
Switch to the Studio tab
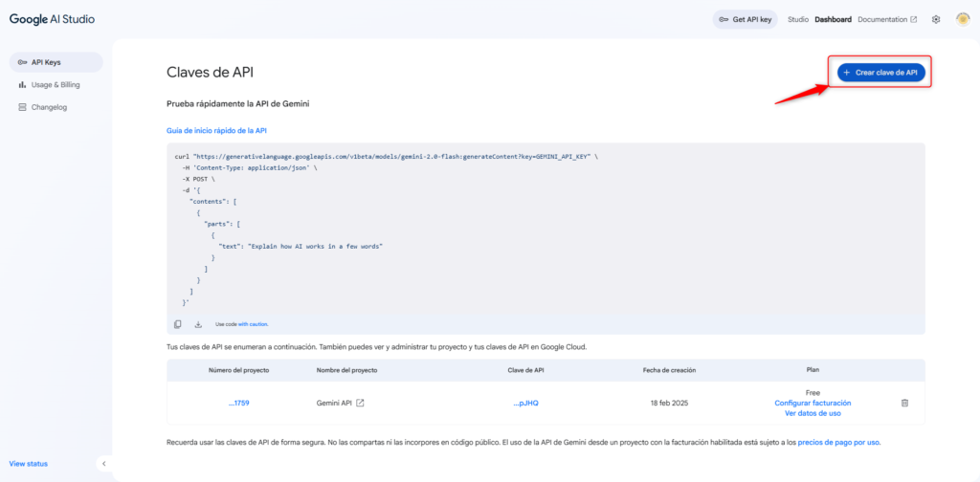tap(798, 19)
